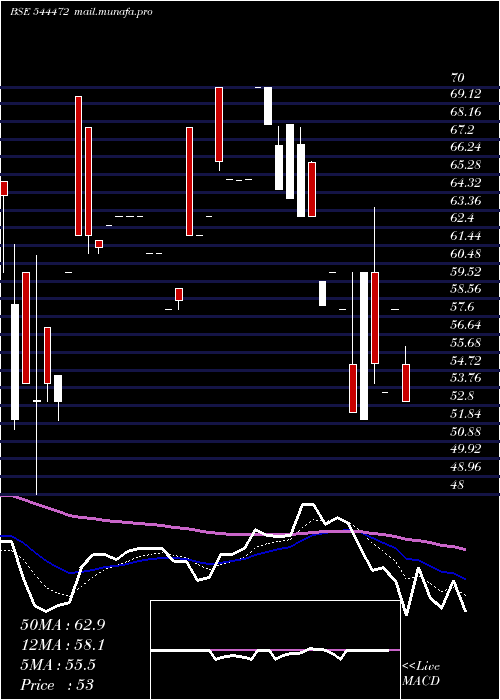This screenshot has width=500, height=700.
Task: Click the 48.96 price axis label
Action: tap(466, 467)
